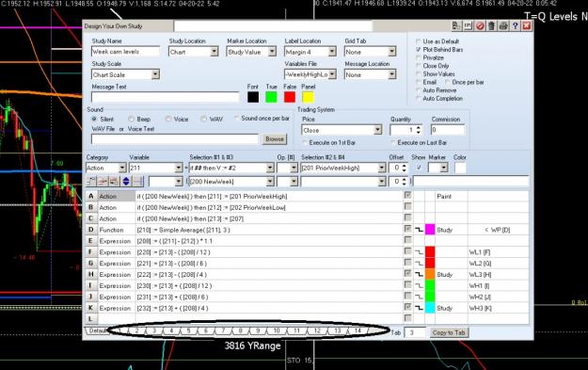The width and height of the screenshot is (588, 370).
Task: Click the Commission input field
Action: pos(448,130)
